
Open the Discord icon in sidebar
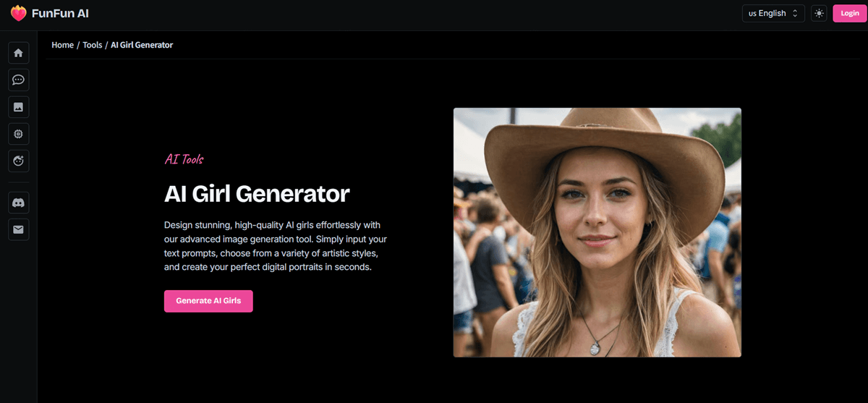coord(19,203)
